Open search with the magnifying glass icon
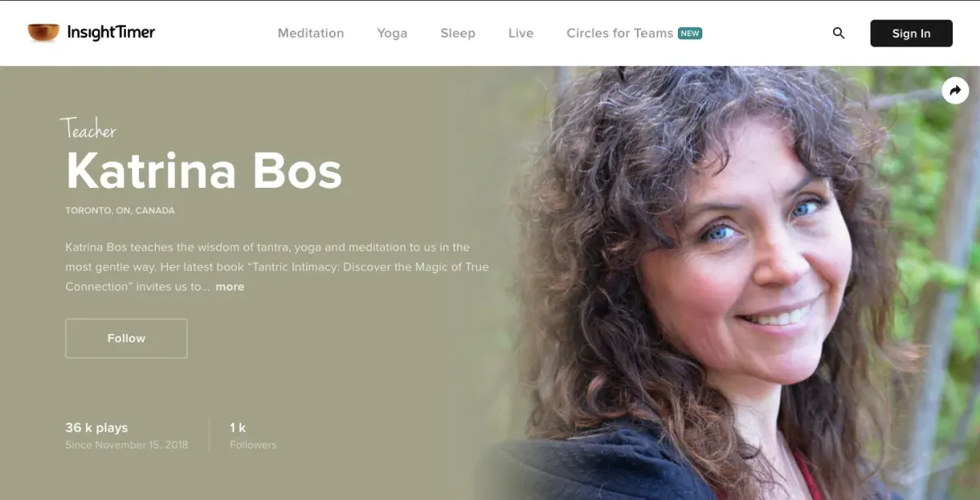 839,33
